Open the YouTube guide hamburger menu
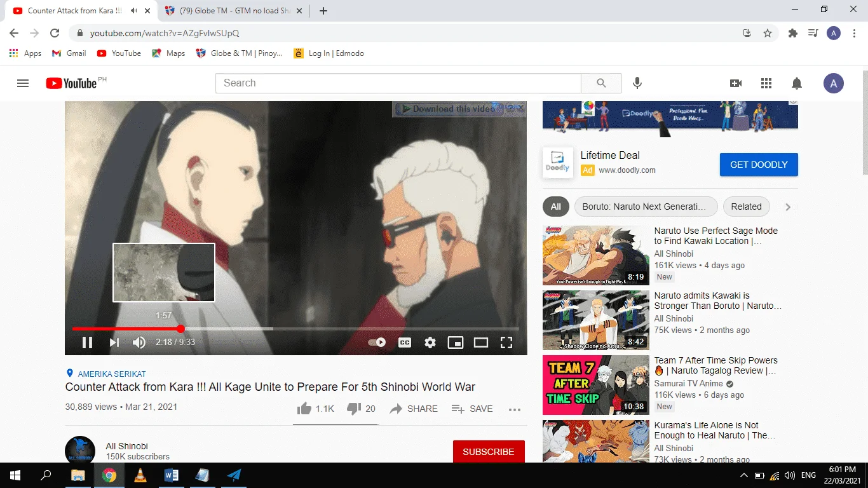This screenshot has height=488, width=868. tap(23, 83)
